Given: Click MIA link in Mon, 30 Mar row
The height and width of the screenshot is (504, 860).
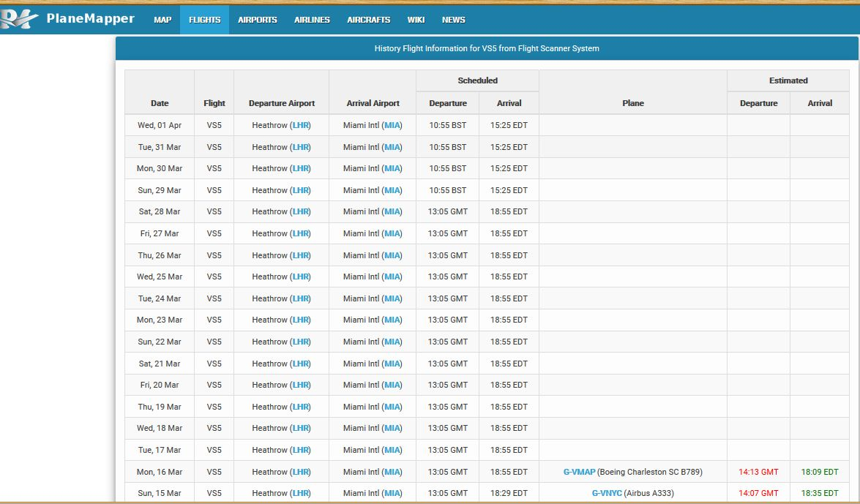Looking at the screenshot, I should click(x=392, y=168).
